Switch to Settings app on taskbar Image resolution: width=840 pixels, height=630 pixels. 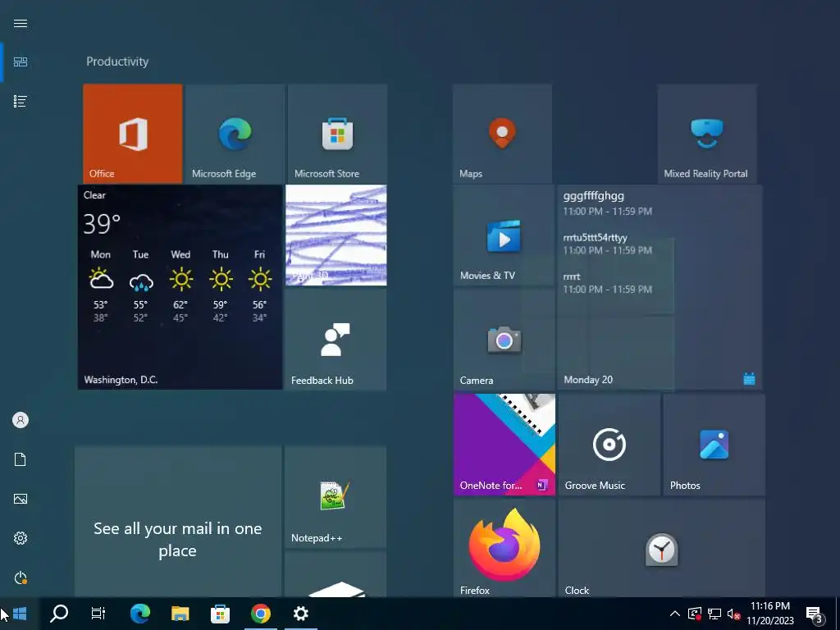(x=301, y=614)
